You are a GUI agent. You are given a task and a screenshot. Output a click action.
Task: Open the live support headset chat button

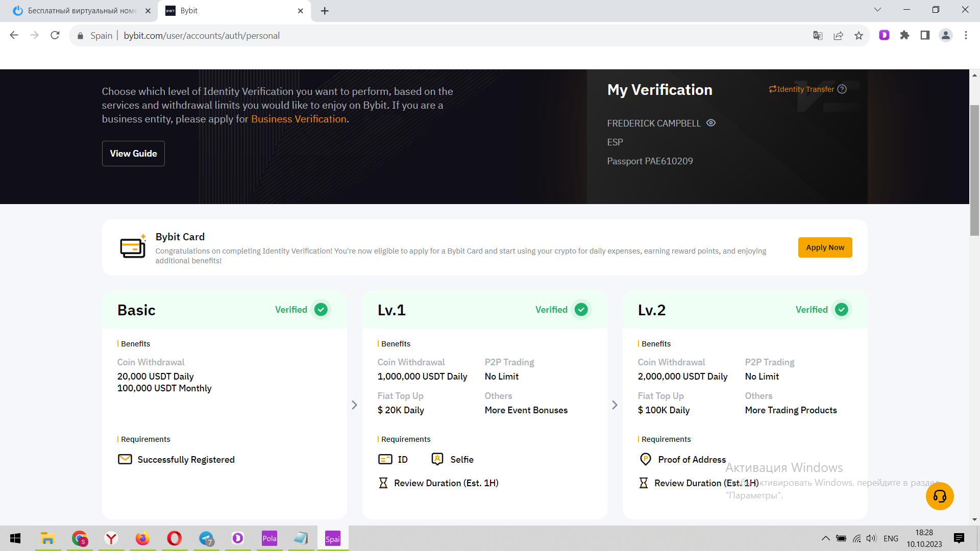click(x=940, y=496)
